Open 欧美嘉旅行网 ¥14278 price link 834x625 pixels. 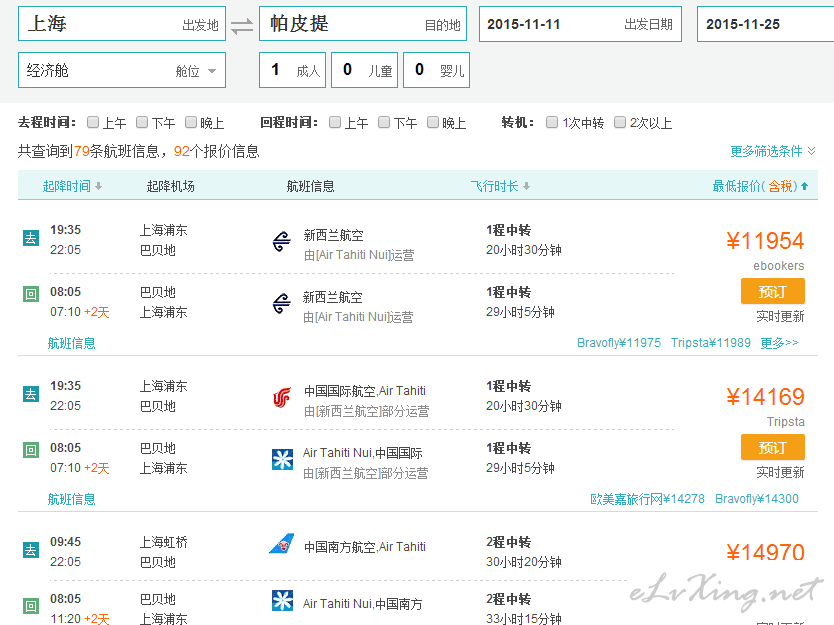click(x=647, y=499)
